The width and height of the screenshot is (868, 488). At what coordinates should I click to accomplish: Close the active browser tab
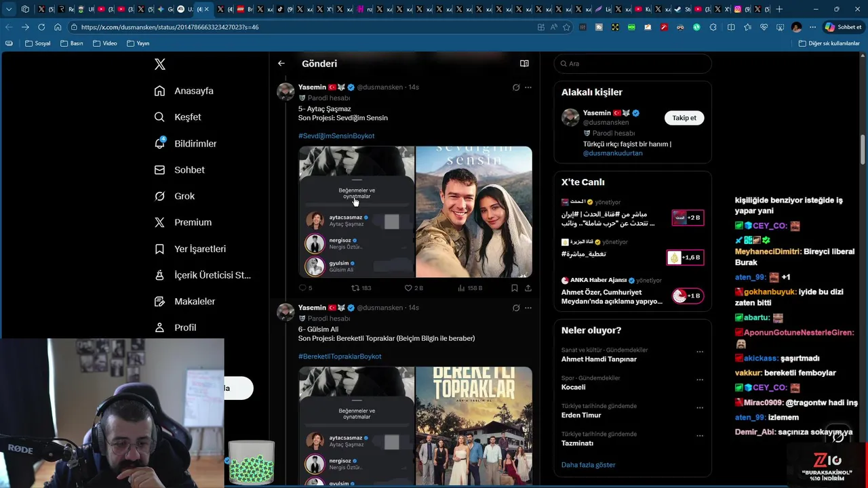pos(207,9)
